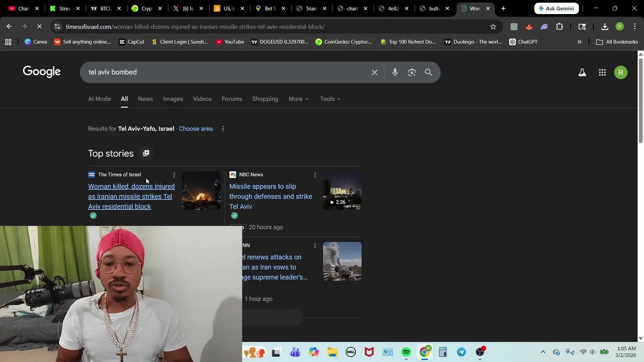Switch to the News results tab

[x=145, y=99]
